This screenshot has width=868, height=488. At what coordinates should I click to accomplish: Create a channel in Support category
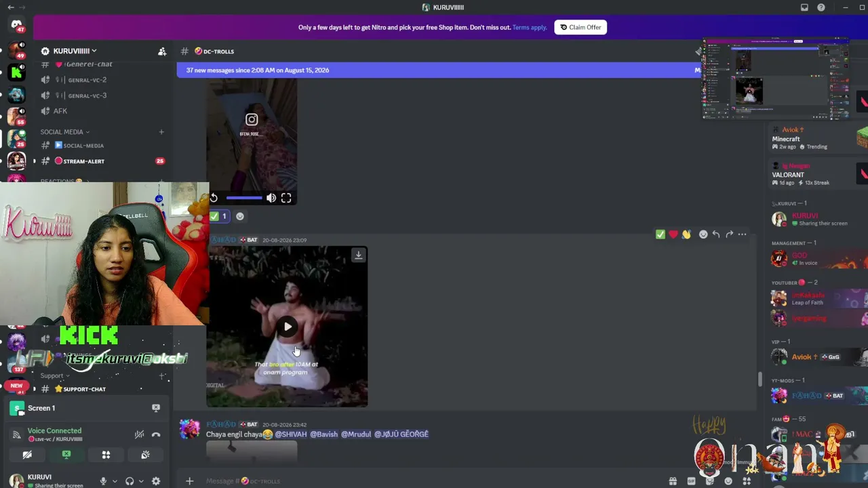161,375
